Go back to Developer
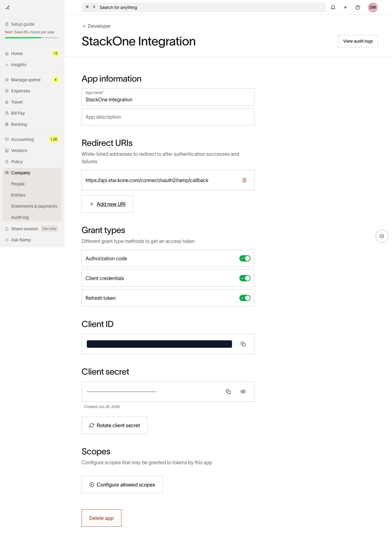Screen dimensions: 392x544 coord(96,26)
